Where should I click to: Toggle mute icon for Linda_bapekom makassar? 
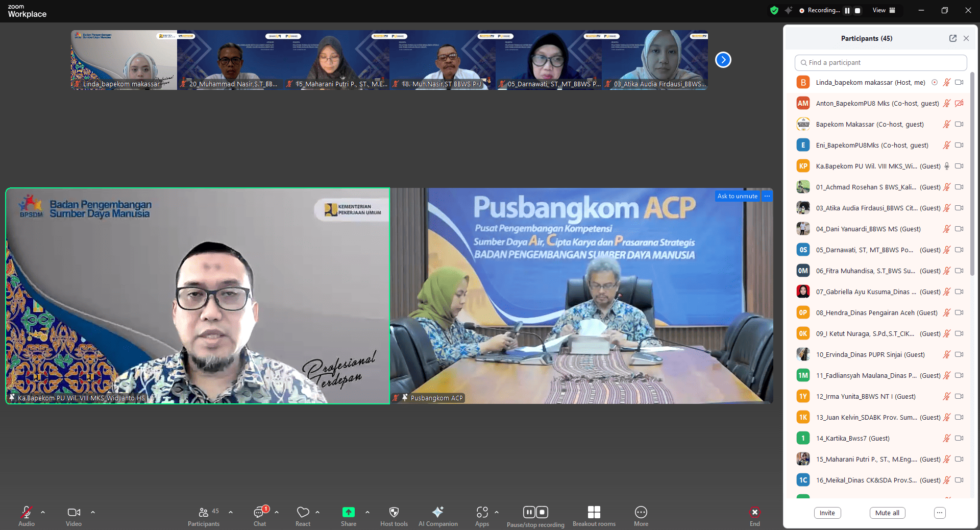pyautogui.click(x=946, y=82)
